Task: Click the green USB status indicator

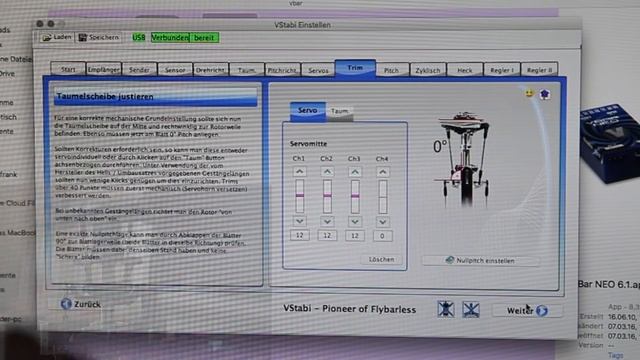Action: (x=139, y=38)
